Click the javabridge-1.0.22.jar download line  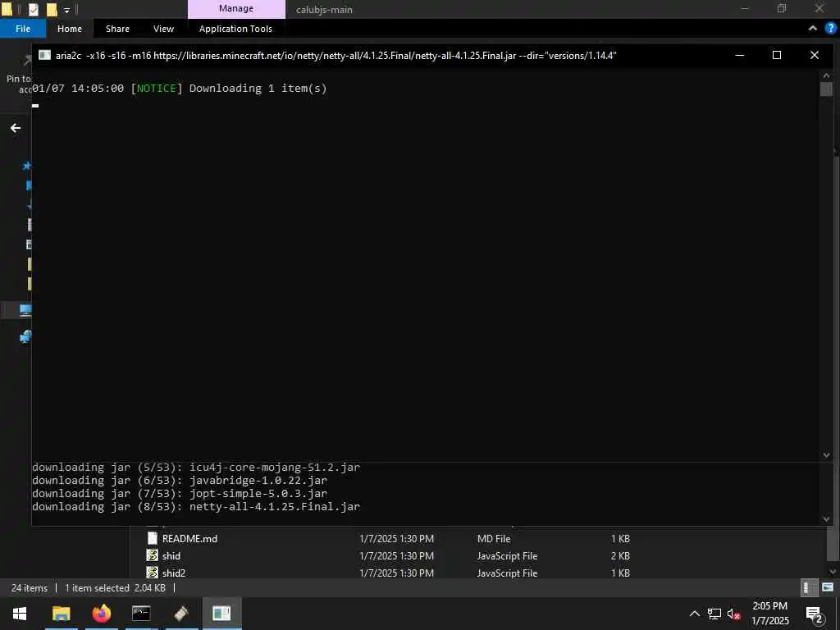click(180, 480)
